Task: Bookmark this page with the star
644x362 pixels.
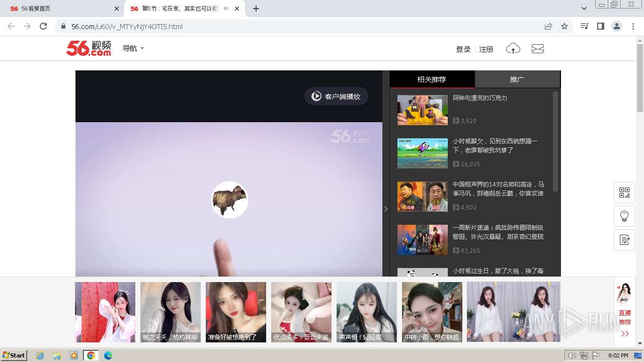Action: pyautogui.click(x=565, y=26)
